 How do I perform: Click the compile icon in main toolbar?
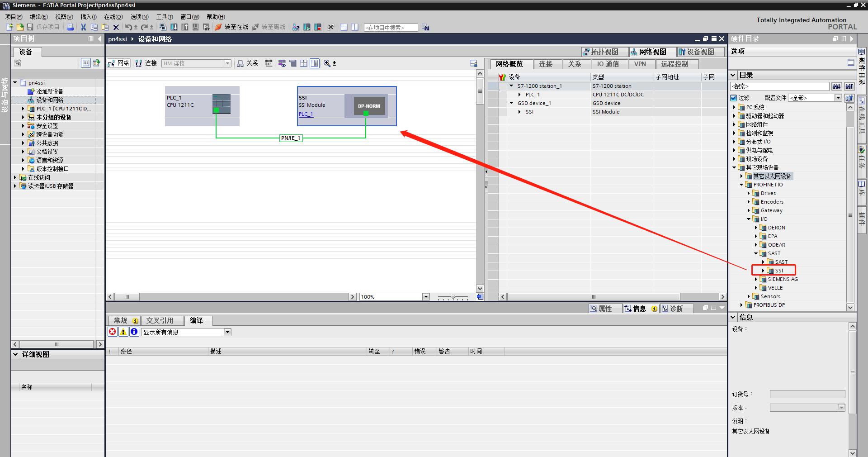[x=163, y=27]
